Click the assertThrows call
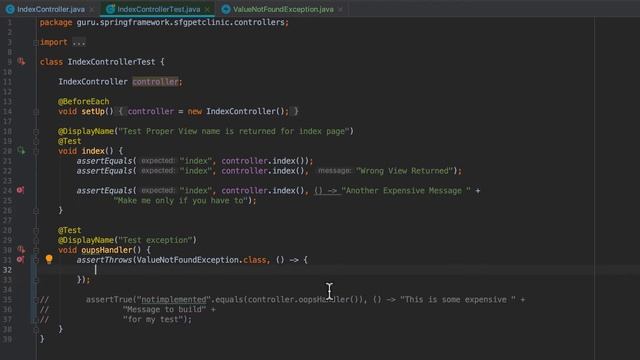The height and width of the screenshot is (360, 640). coord(104,260)
